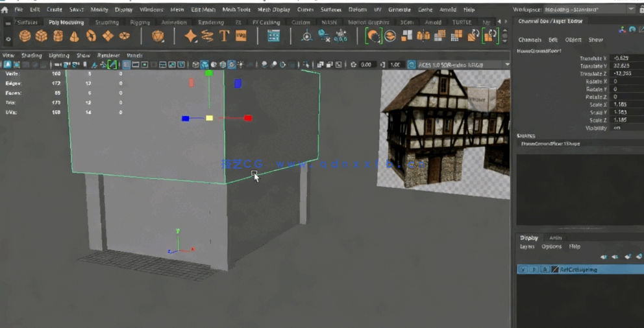Create a polygon cylinder from the shelf
This screenshot has height=328, width=644.
58,36
